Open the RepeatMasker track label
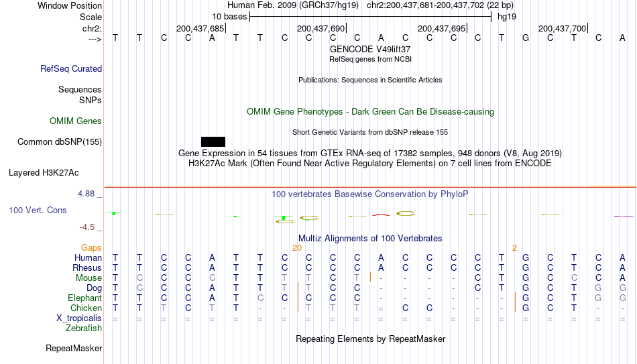The height and width of the screenshot is (364, 637). coord(74,348)
